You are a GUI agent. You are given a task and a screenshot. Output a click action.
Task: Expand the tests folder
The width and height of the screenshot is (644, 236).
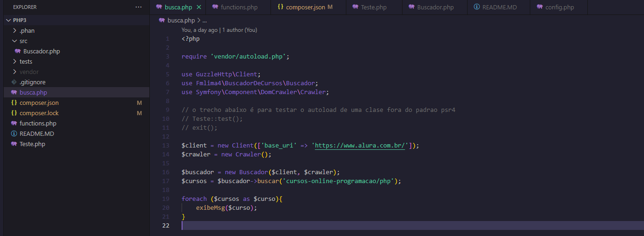[15, 62]
